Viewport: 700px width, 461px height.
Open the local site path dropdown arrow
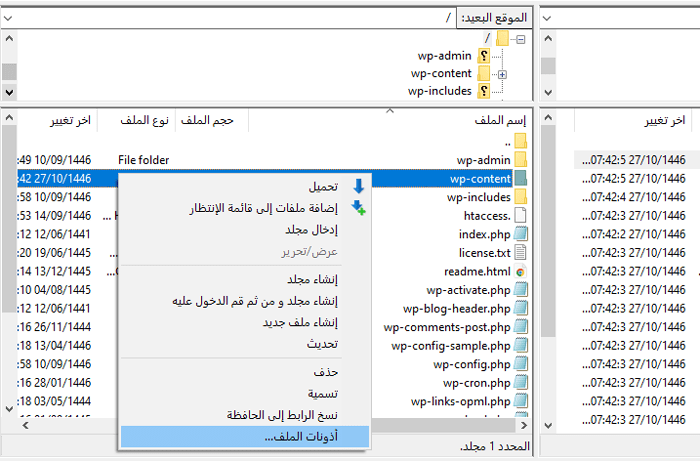point(547,18)
